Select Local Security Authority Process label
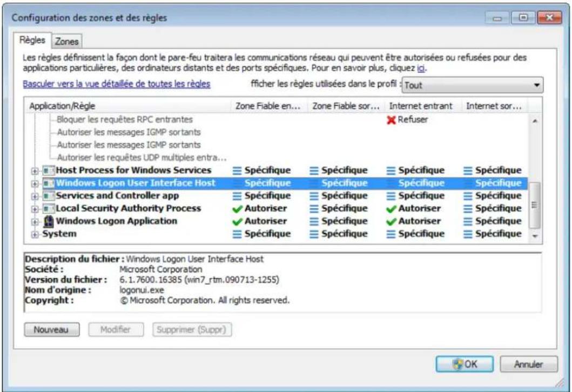Viewport: 572px width, 392px height. (x=129, y=208)
